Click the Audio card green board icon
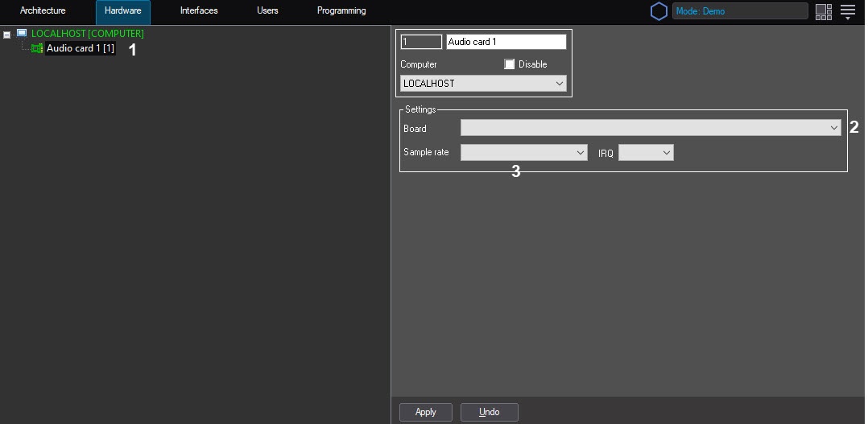Image resolution: width=868 pixels, height=424 pixels. (37, 48)
